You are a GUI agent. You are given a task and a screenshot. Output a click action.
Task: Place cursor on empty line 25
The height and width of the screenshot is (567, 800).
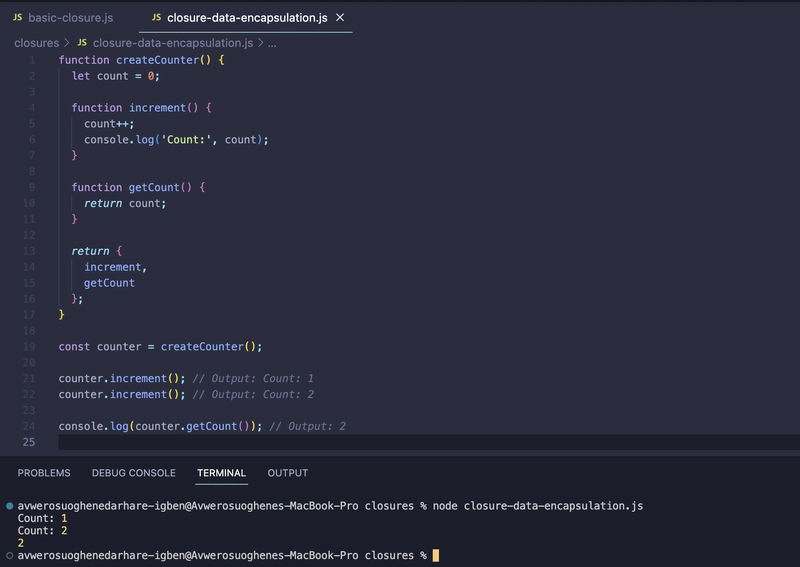tap(300, 442)
